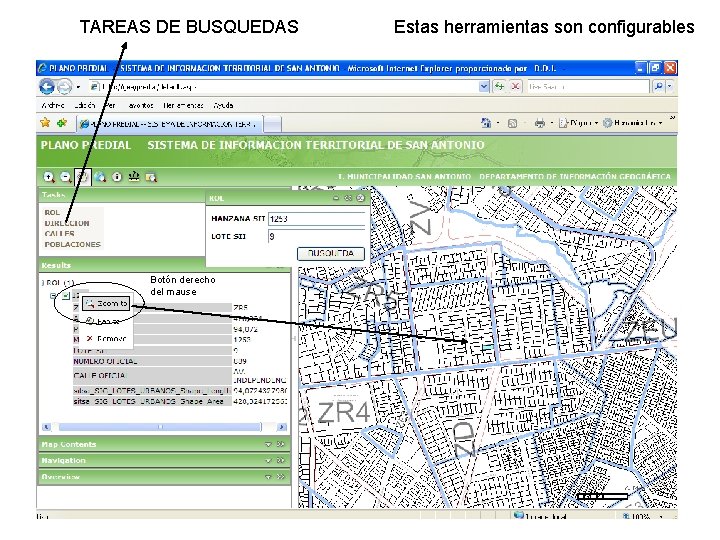The image size is (720, 540).
Task: Close the ROL search dialog
Action: pyautogui.click(x=360, y=198)
